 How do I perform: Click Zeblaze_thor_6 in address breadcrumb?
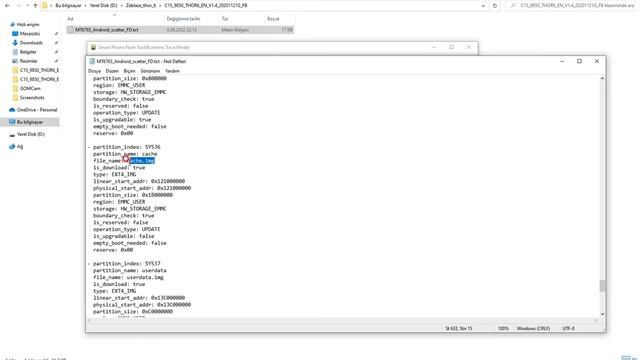141,6
